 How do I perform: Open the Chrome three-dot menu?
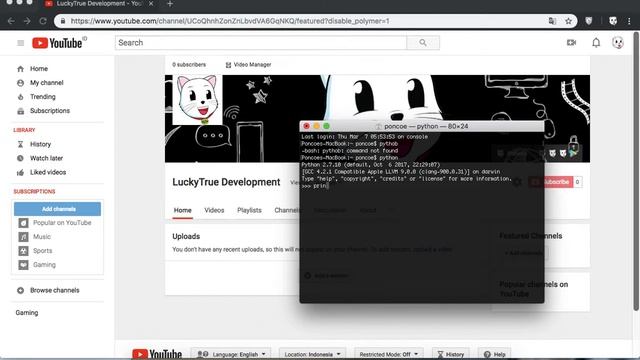pyautogui.click(x=629, y=21)
